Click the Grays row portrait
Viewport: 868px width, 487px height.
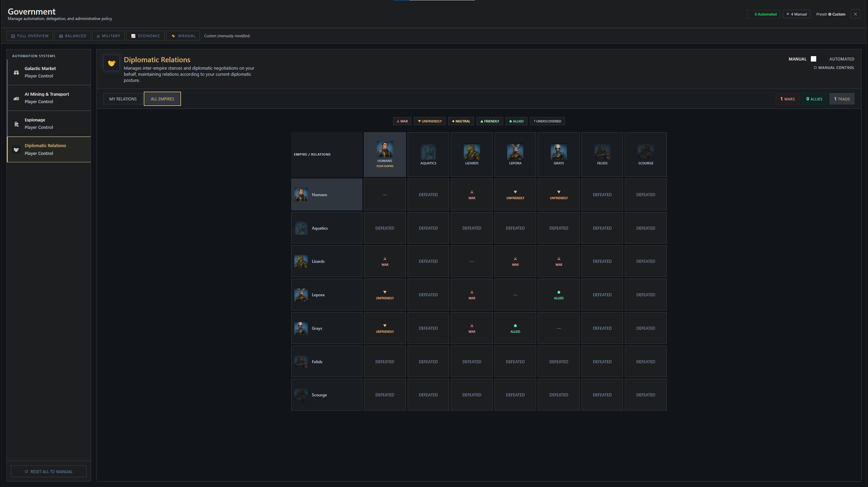pos(301,328)
